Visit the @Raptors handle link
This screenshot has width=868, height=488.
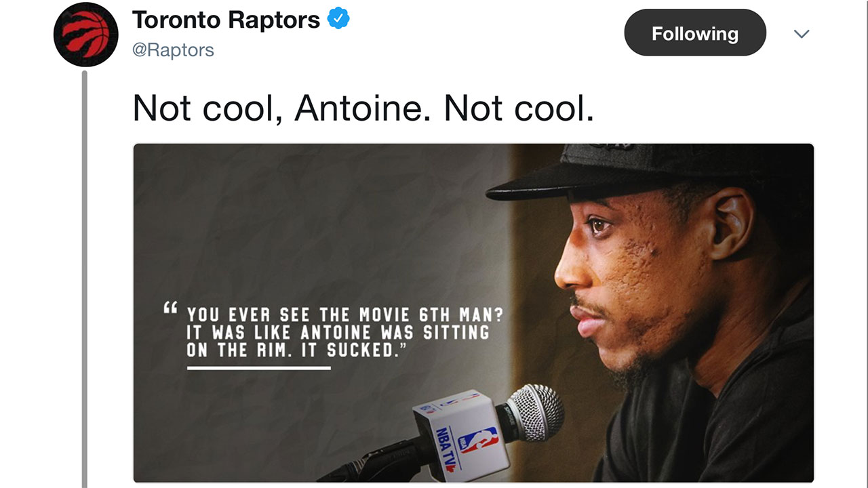pyautogui.click(x=173, y=50)
